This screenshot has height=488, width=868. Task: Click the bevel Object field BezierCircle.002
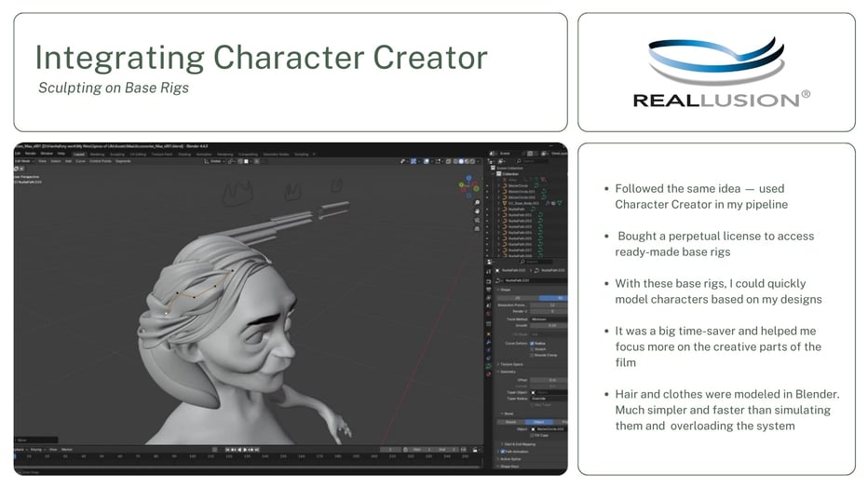tap(549, 429)
